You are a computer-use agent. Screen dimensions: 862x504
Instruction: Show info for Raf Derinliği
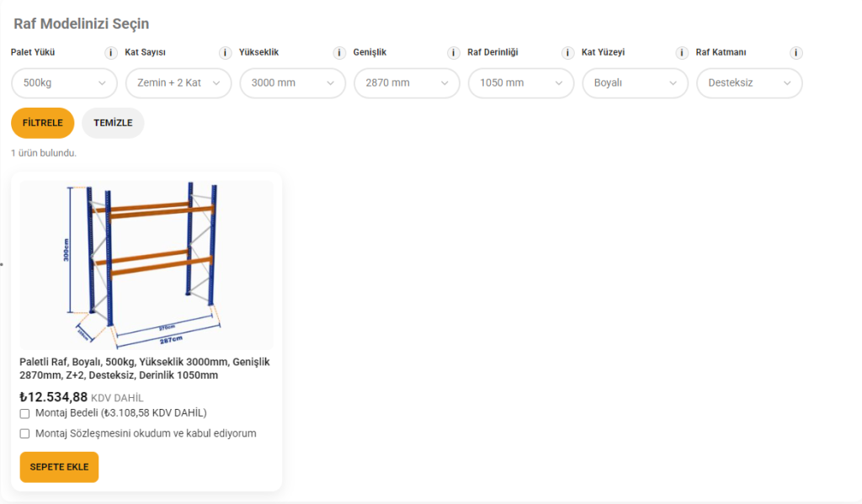tap(568, 53)
